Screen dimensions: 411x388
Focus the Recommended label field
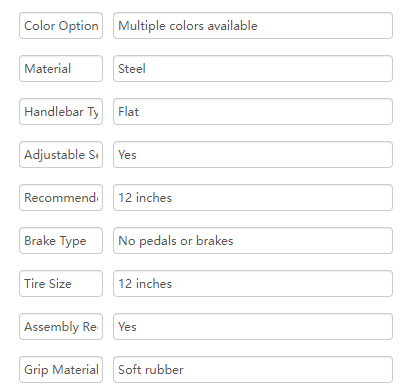point(61,198)
